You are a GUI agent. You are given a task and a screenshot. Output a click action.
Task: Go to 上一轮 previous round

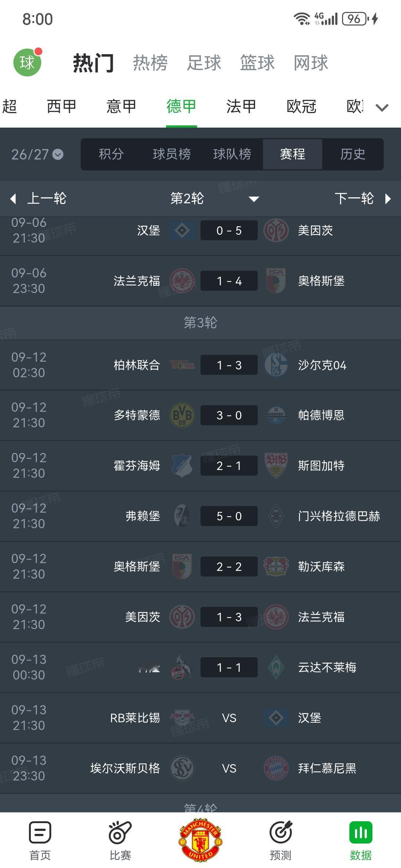click(x=39, y=198)
